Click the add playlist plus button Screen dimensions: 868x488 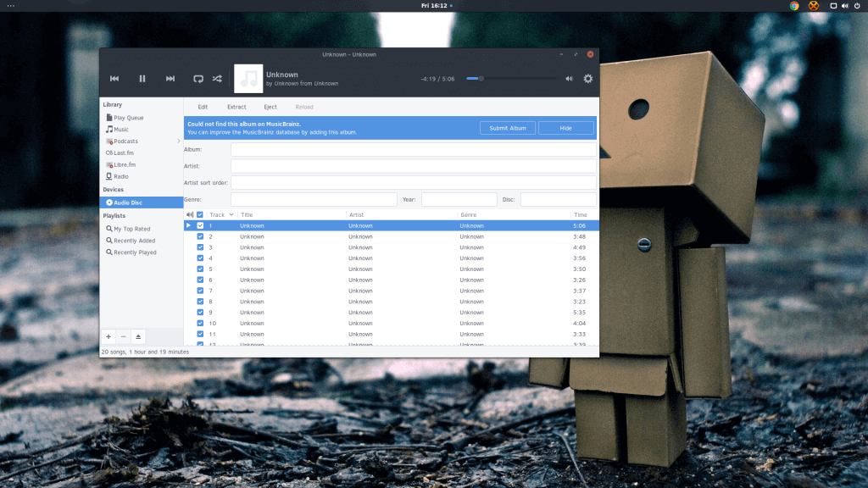coord(108,336)
